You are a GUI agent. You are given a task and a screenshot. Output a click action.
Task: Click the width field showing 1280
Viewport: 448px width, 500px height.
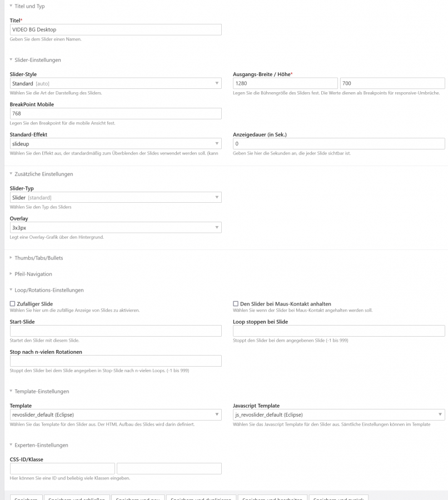(x=285, y=83)
